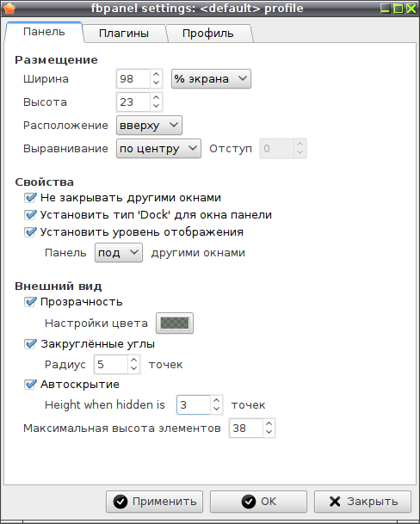This screenshot has height=524, width=420.
Task: Click the disabled Отступ field
Action: point(277,148)
